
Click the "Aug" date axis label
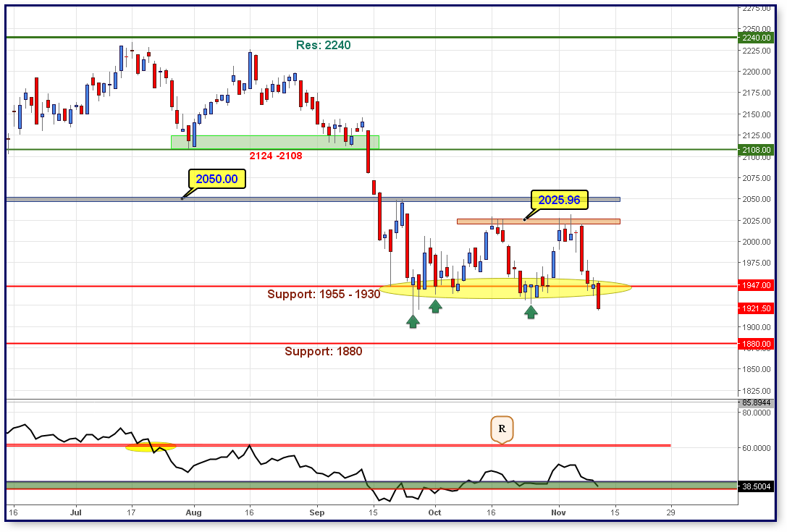click(194, 512)
